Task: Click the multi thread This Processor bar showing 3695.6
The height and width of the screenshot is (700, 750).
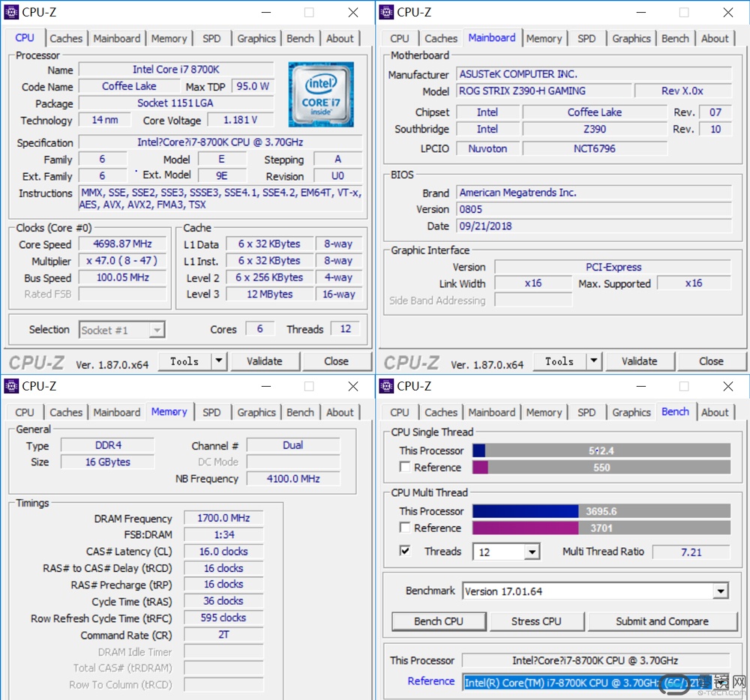Action: coord(601,511)
